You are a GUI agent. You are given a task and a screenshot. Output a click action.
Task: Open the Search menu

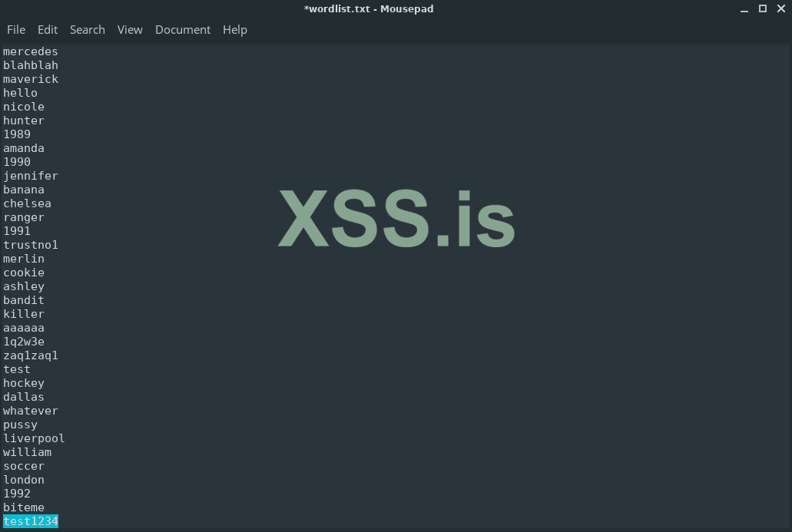pyautogui.click(x=88, y=30)
